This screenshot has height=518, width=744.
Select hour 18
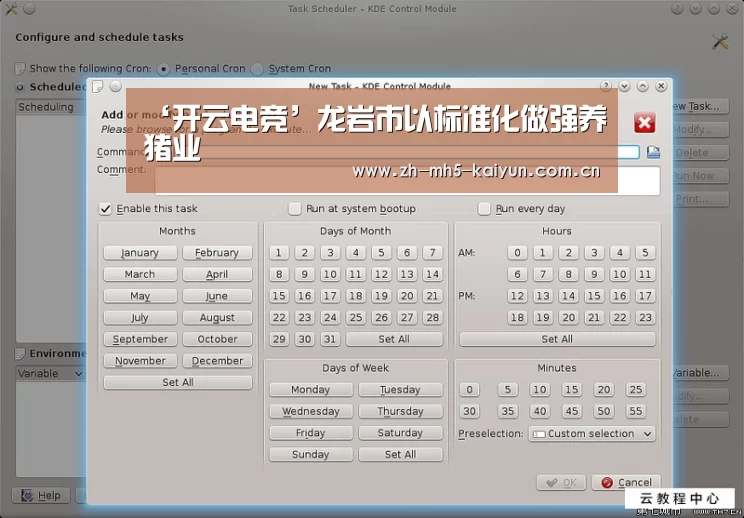pyautogui.click(x=517, y=317)
